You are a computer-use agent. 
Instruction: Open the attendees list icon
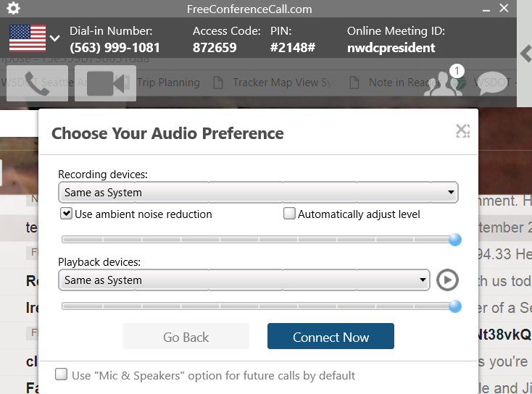pos(443,83)
